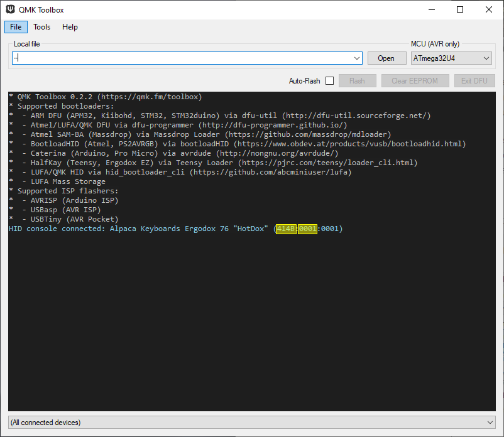Click the HalfKay Teensy log line
Image resolution: width=504 pixels, height=437 pixels.
[x=213, y=163]
